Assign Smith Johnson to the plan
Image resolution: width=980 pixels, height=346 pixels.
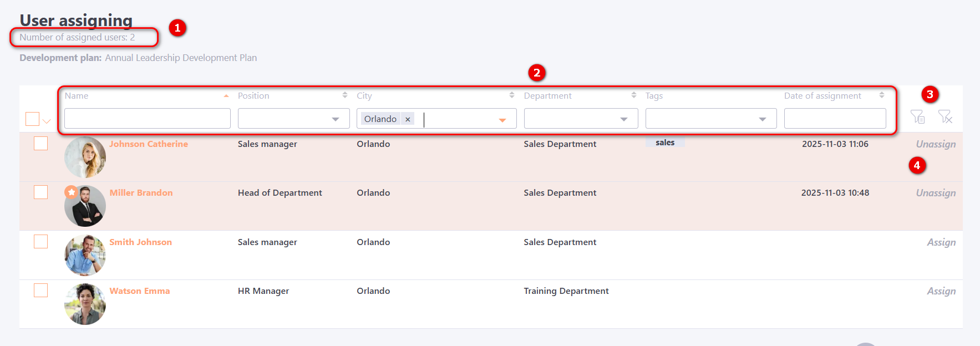point(941,242)
